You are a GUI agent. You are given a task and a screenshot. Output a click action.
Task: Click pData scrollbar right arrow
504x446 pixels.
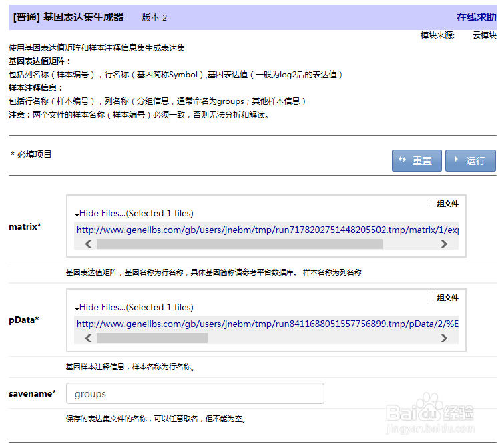(444, 338)
